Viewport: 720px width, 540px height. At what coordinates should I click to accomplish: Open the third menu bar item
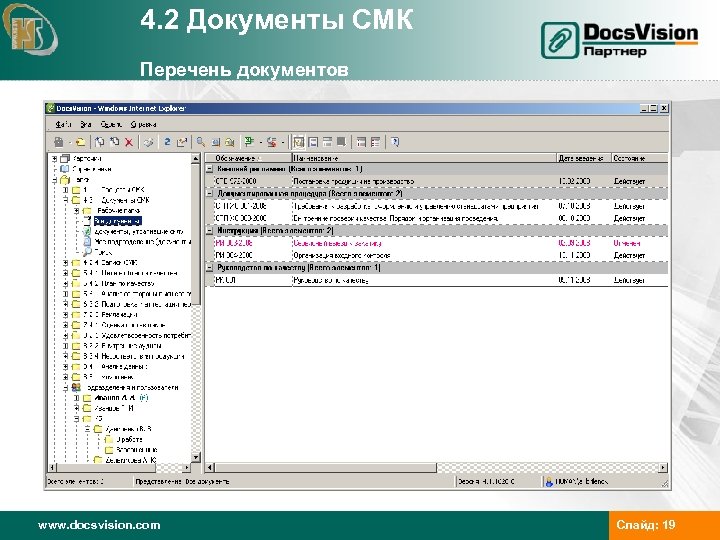click(111, 124)
